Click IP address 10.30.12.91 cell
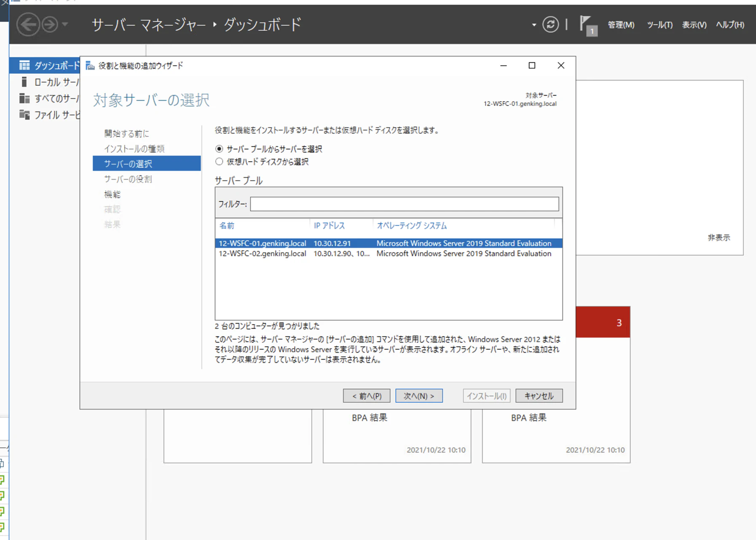 (332, 243)
